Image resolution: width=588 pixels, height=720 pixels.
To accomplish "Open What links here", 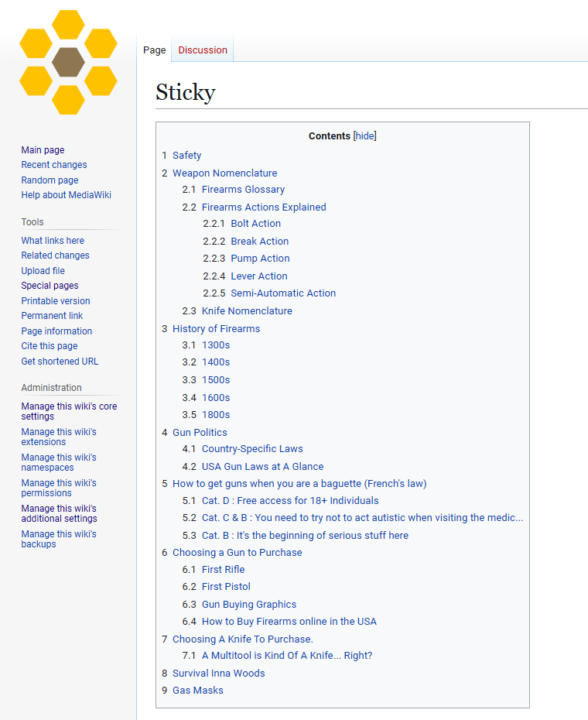I will [x=53, y=241].
